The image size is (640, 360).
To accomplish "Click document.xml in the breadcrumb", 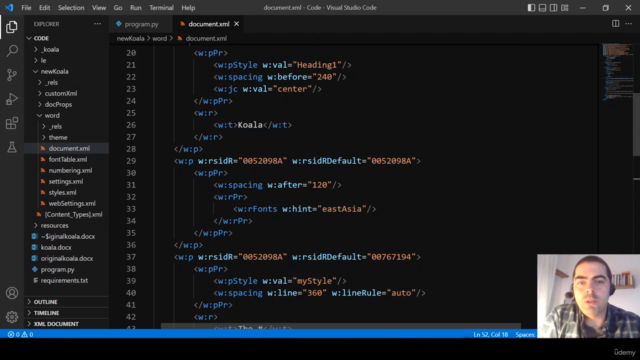I will 206,38.
